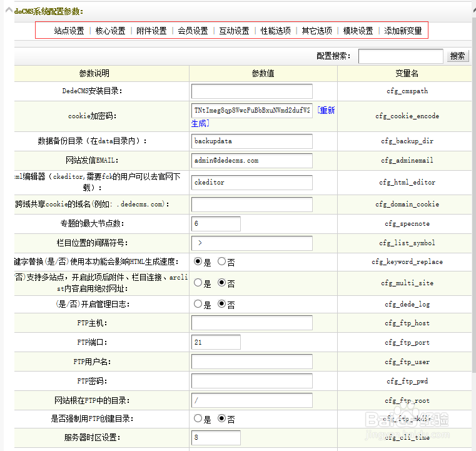Focus the 配置搜索 search field
Viewport: 476px width, 451px height.
[400, 56]
